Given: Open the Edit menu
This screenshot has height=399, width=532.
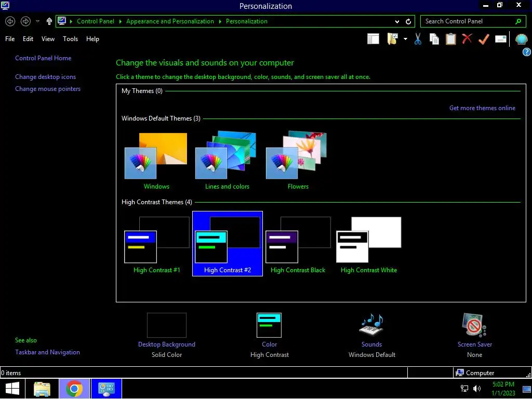Looking at the screenshot, I should click(x=28, y=39).
